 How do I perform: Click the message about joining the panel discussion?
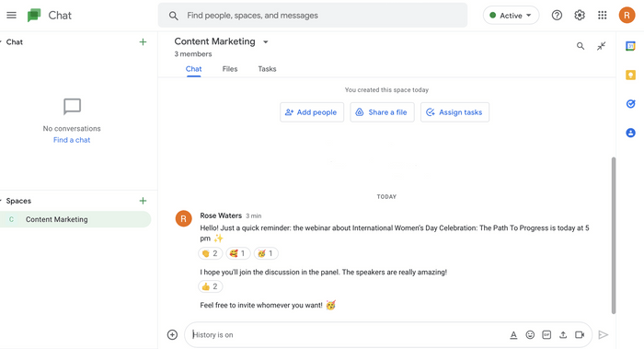tap(323, 273)
